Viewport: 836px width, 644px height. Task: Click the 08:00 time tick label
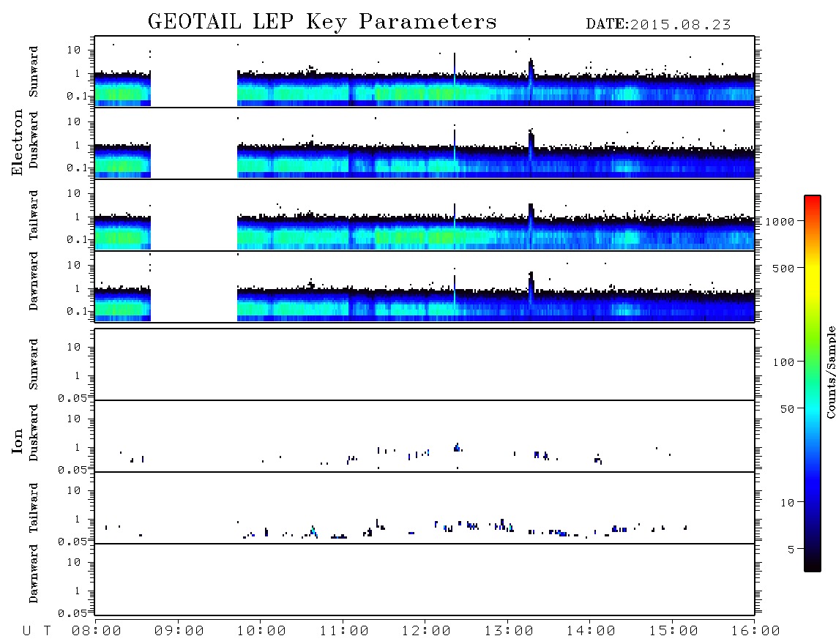[x=97, y=632]
